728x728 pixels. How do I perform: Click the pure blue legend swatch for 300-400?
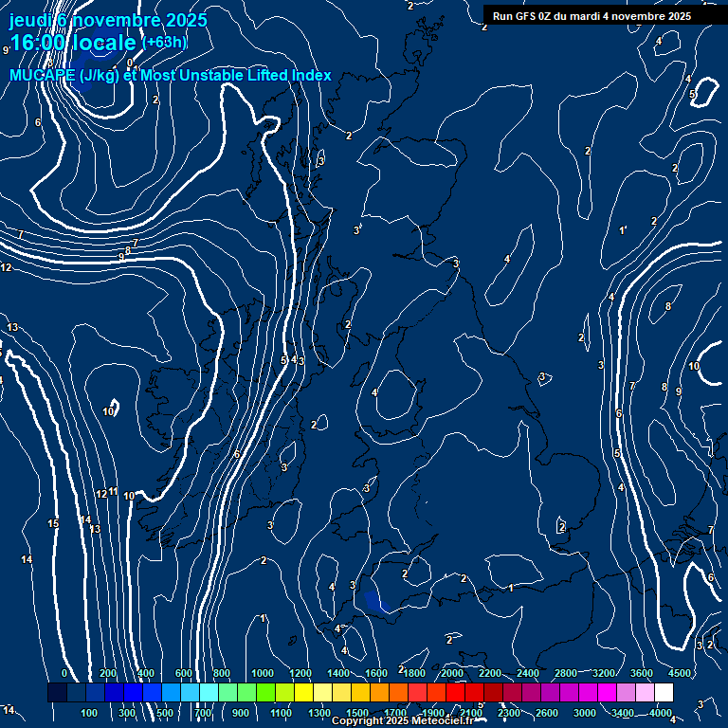pos(133,692)
